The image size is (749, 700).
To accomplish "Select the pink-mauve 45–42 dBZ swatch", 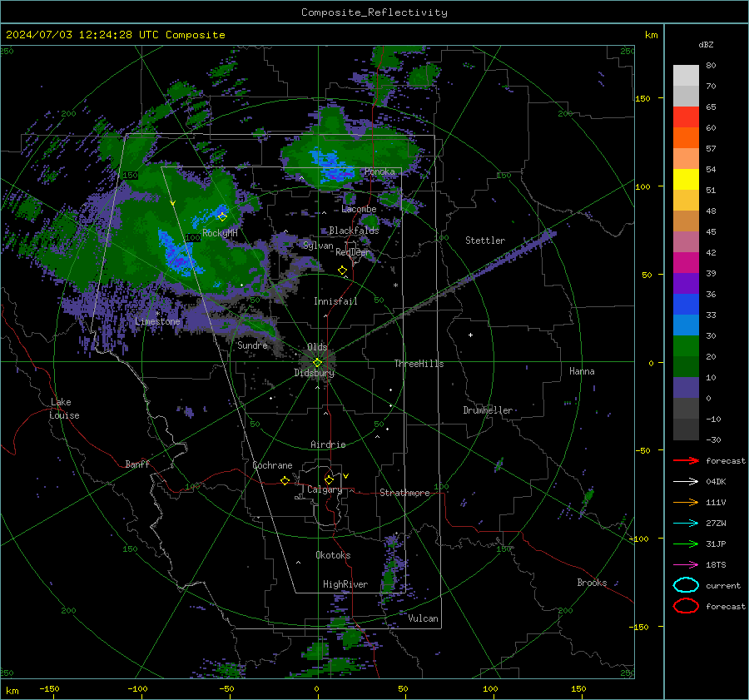I will pyautogui.click(x=686, y=241).
